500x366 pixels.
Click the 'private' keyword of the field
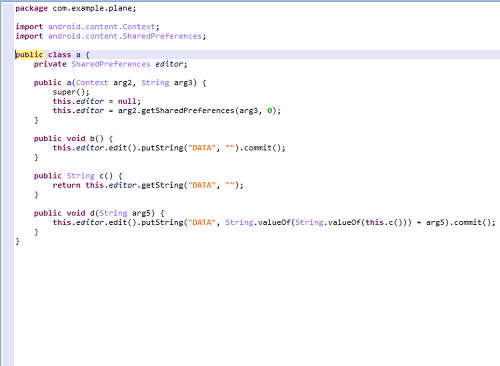[50, 64]
